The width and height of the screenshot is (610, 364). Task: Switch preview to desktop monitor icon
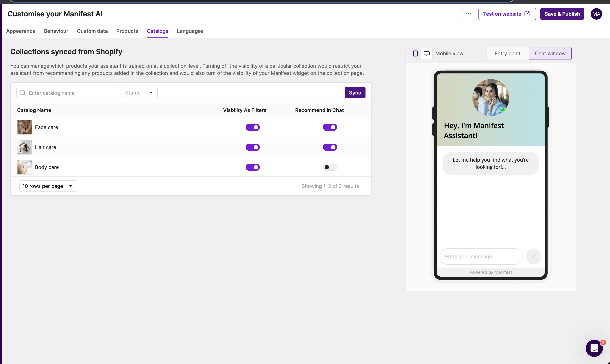pos(427,53)
